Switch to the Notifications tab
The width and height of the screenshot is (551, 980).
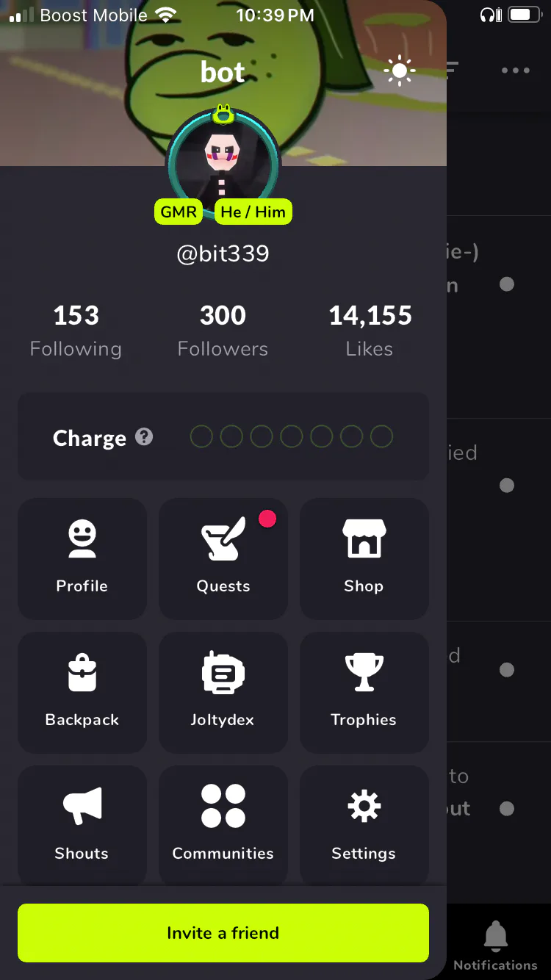click(x=496, y=945)
